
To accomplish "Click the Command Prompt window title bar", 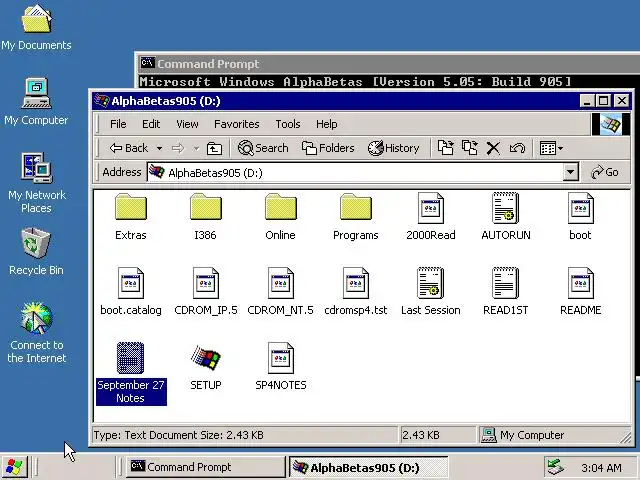I will point(388,64).
